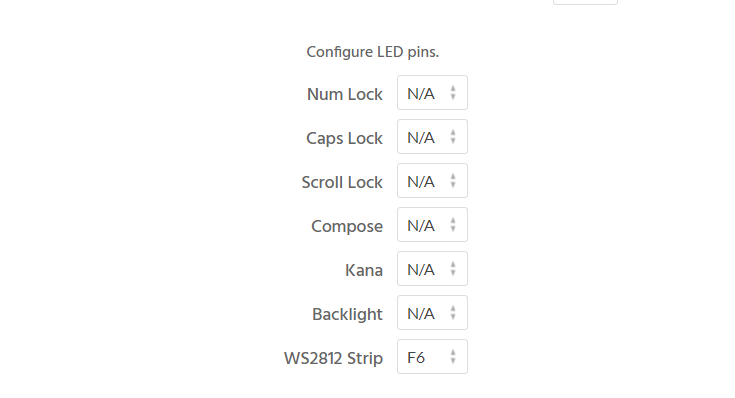Click the up-down arrows in Backlight selector
Viewport: 735px width, 398px height.
pos(453,313)
